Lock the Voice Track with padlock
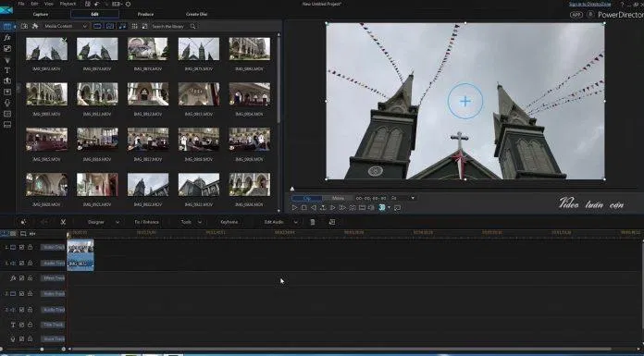 pos(30,339)
